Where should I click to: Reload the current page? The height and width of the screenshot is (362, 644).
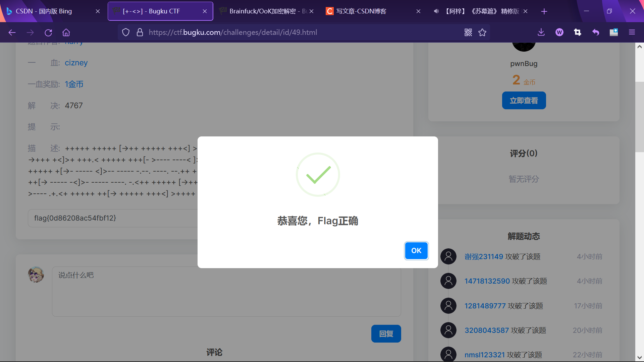(48, 33)
